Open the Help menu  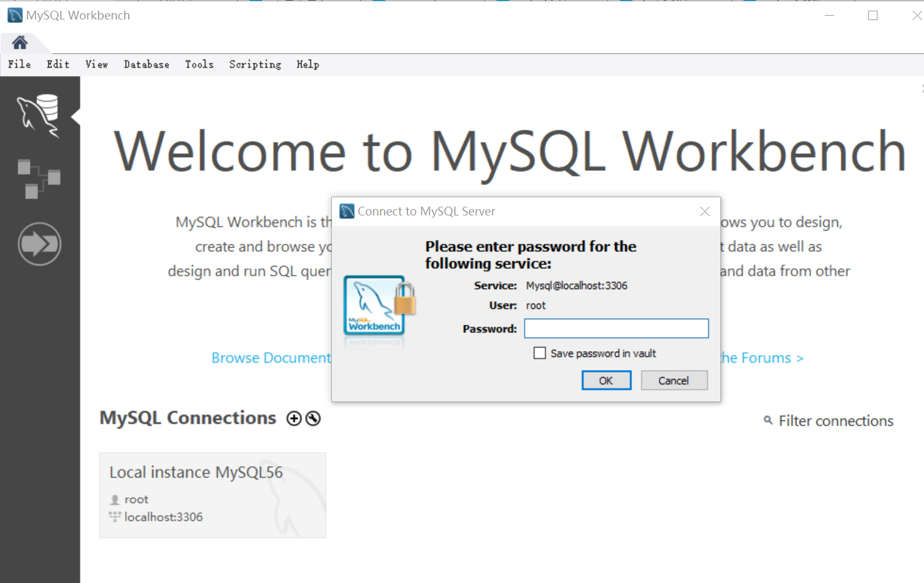click(308, 64)
